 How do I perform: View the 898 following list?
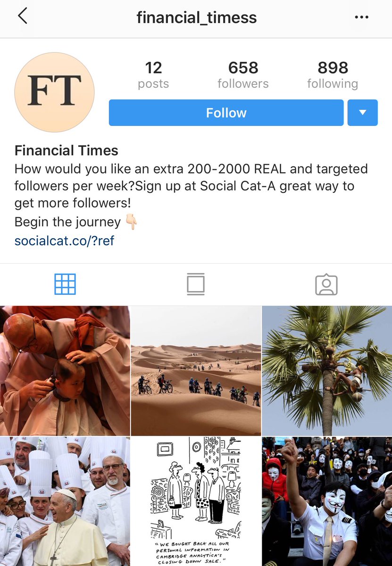coord(333,75)
